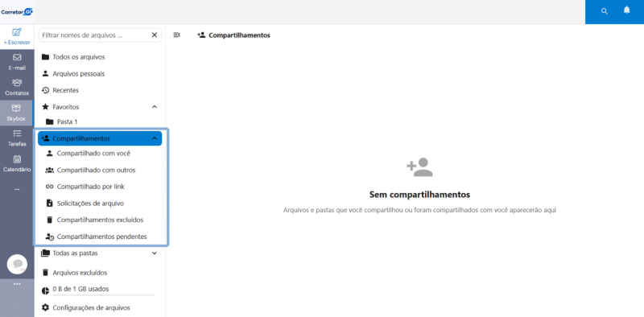Open the E-mail app in sidebar
Screen dimensions: 644x317
(17, 62)
